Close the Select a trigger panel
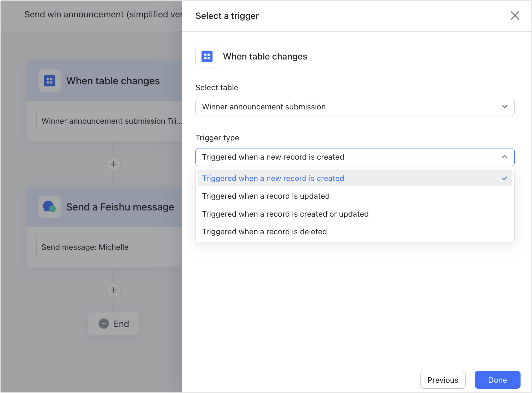The width and height of the screenshot is (532, 393). click(x=515, y=15)
